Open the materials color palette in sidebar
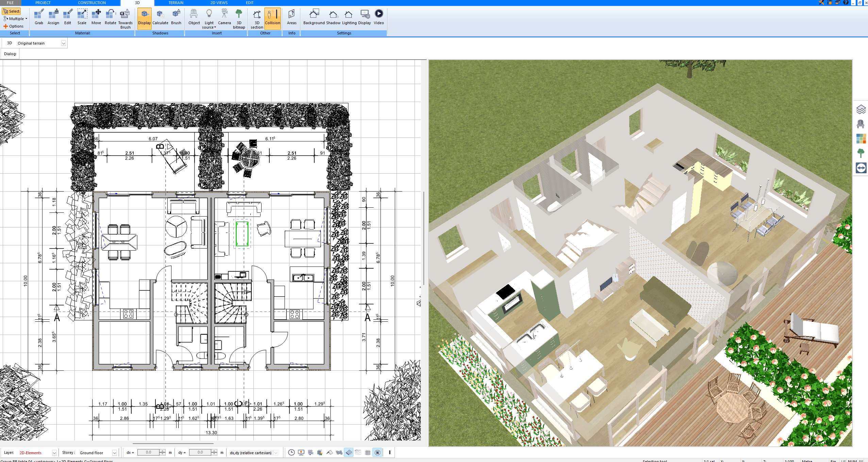The height and width of the screenshot is (462, 868). tap(861, 139)
